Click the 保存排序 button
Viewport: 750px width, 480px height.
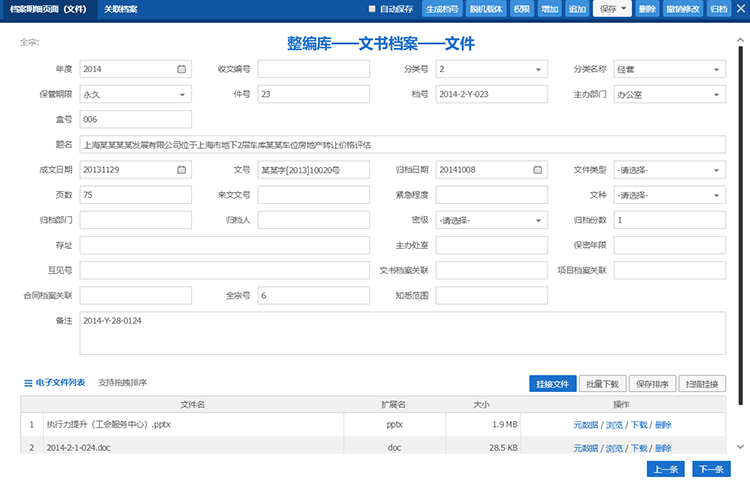coord(652,384)
